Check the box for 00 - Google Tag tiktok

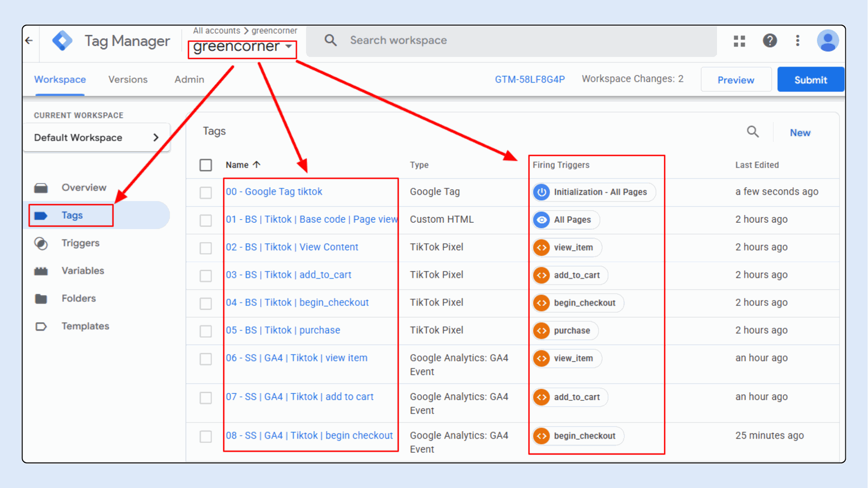(x=206, y=192)
